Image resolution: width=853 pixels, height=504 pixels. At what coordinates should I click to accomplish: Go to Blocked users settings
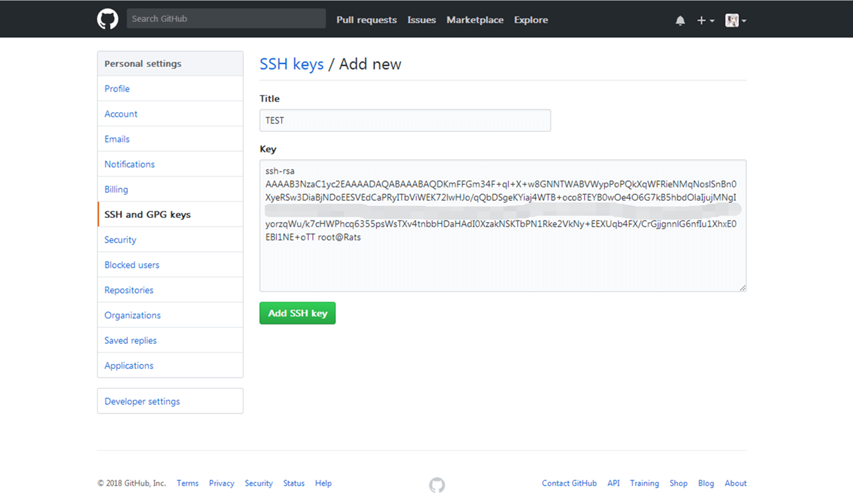pos(170,265)
